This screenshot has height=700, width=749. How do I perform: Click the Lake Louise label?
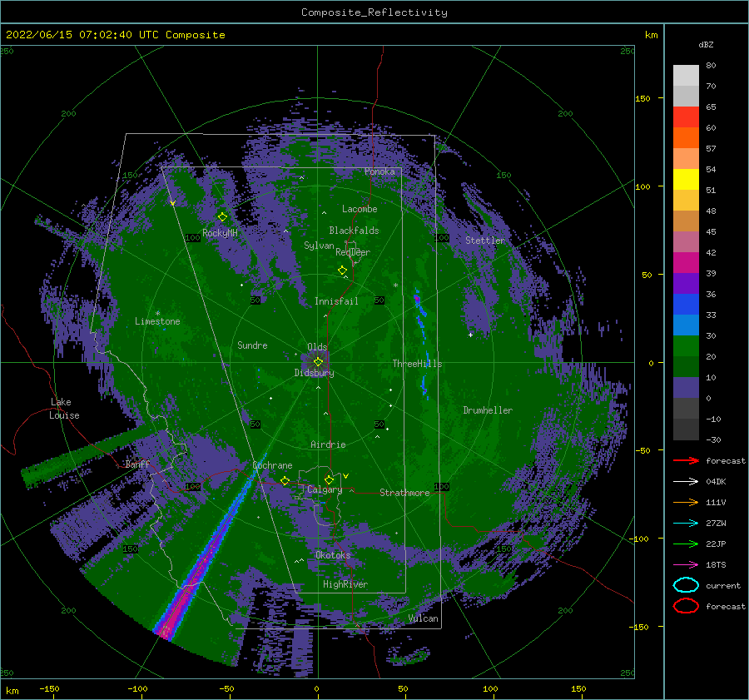click(64, 409)
